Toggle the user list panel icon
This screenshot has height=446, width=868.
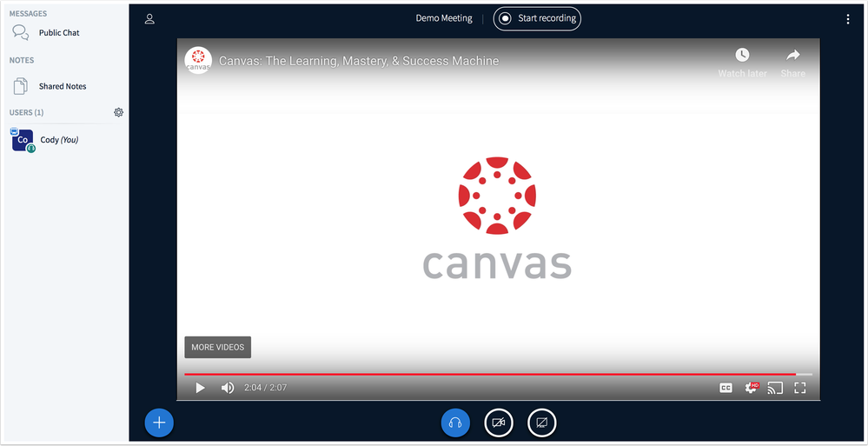(149, 19)
